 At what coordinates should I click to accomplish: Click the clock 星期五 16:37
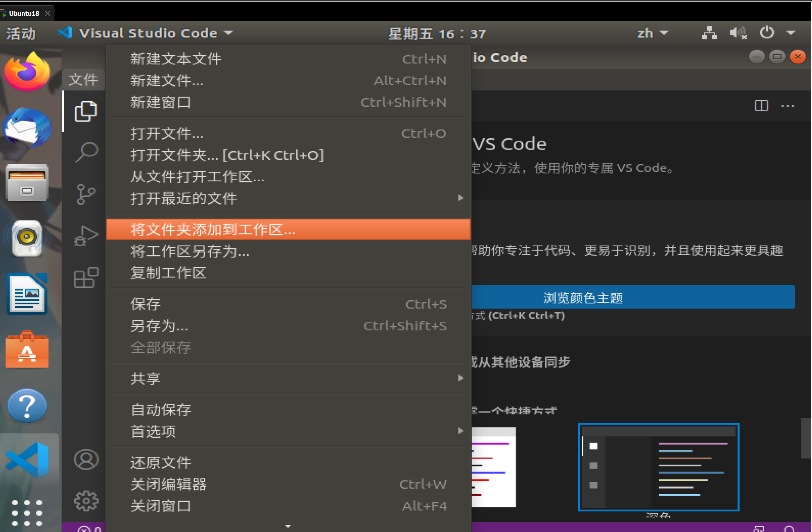[437, 33]
